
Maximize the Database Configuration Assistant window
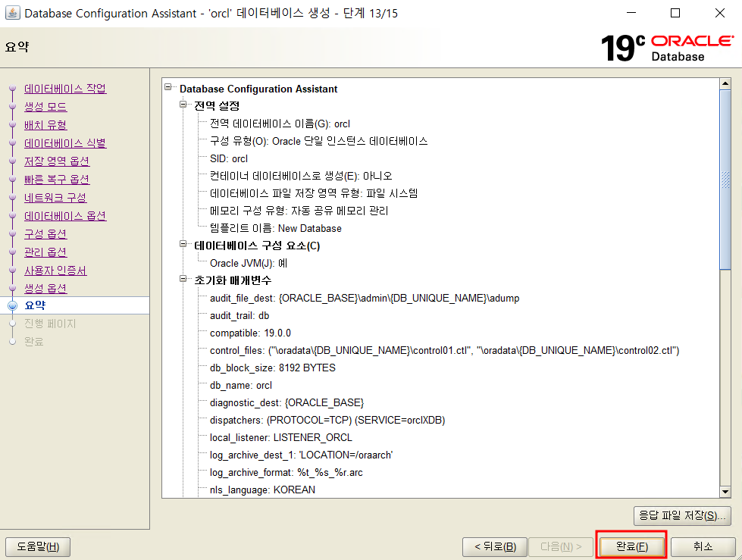675,13
